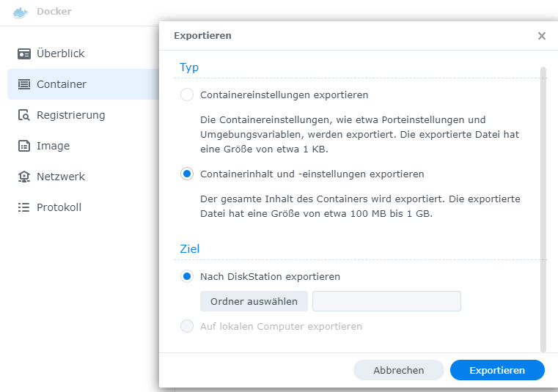Click the Protokoll list icon
Screen dimensions: 558x392
(x=24, y=207)
